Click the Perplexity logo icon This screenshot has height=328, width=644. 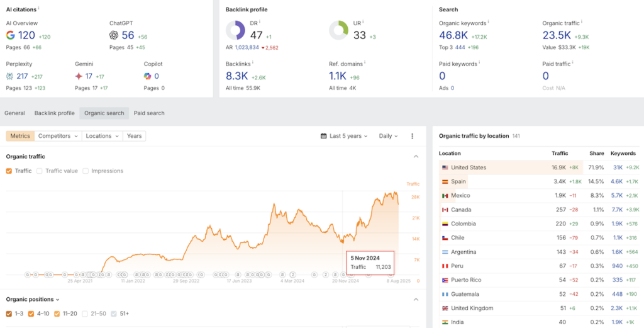coord(10,76)
